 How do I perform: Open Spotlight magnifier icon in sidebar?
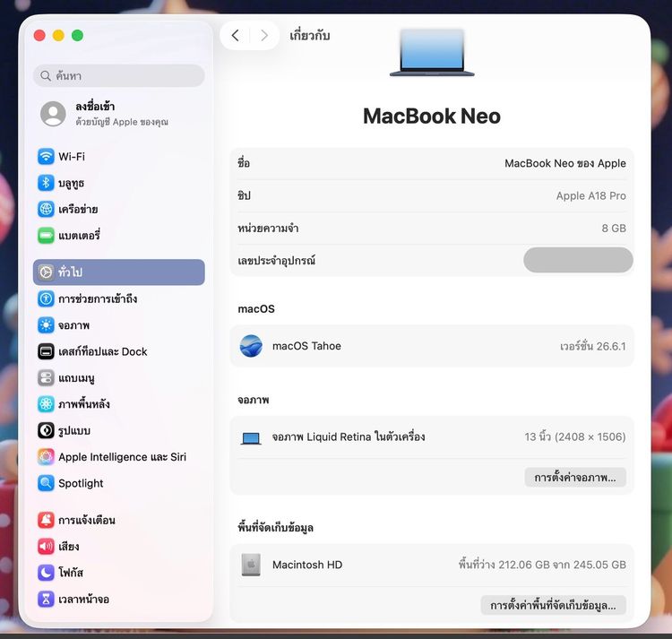[46, 483]
